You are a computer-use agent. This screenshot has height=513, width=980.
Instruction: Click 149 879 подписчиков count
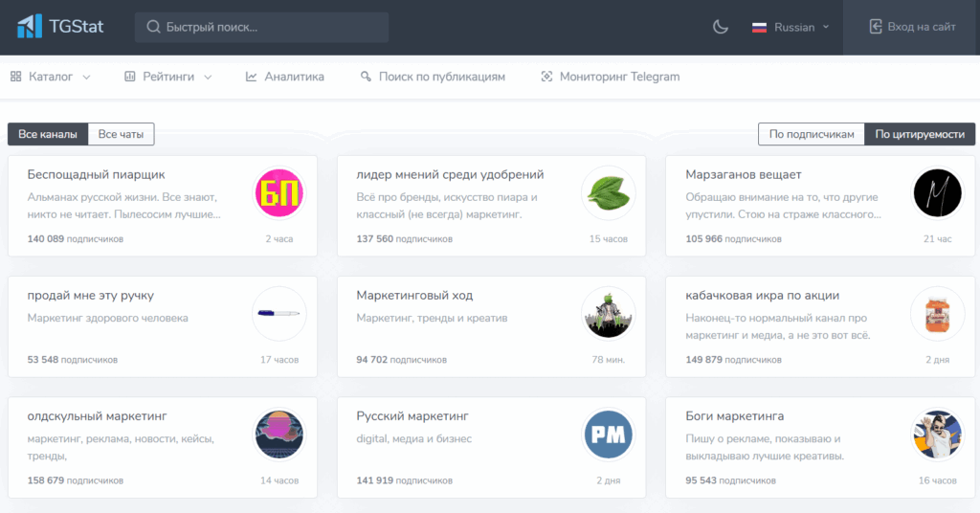click(x=733, y=359)
